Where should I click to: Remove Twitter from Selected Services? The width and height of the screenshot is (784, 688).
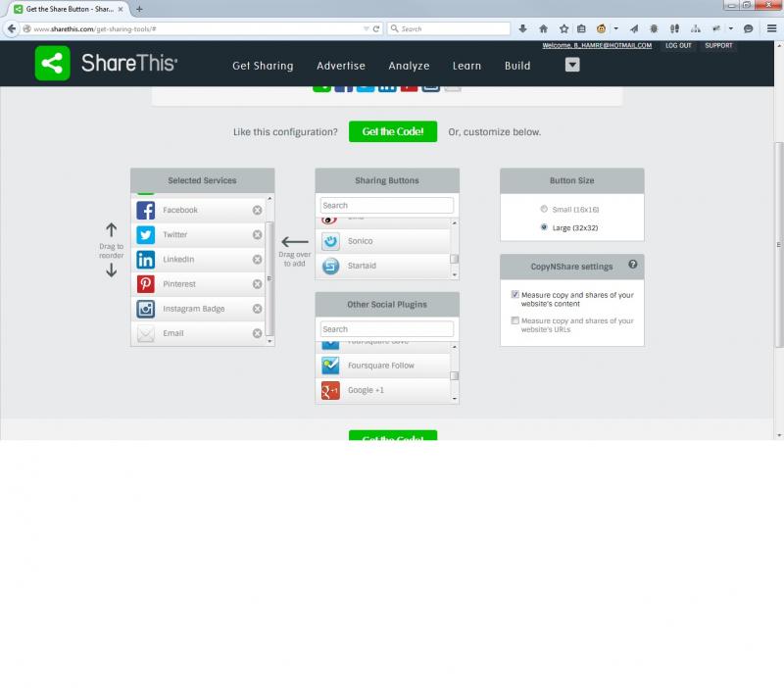(257, 234)
